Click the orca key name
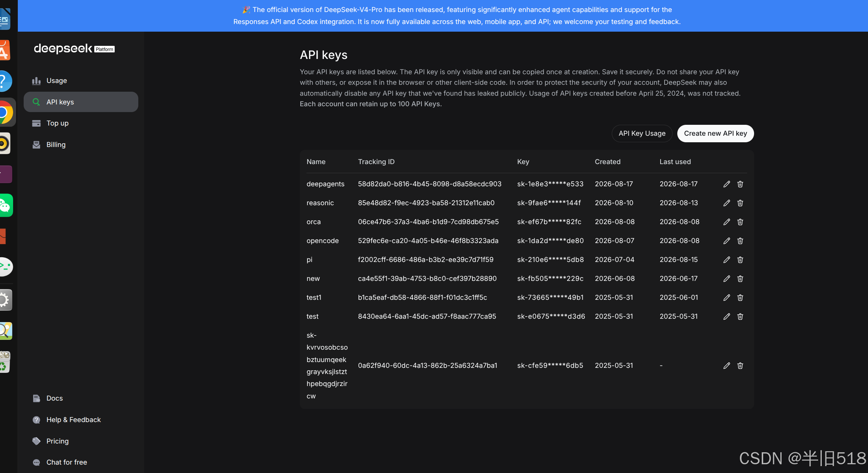868x473 pixels. [314, 222]
